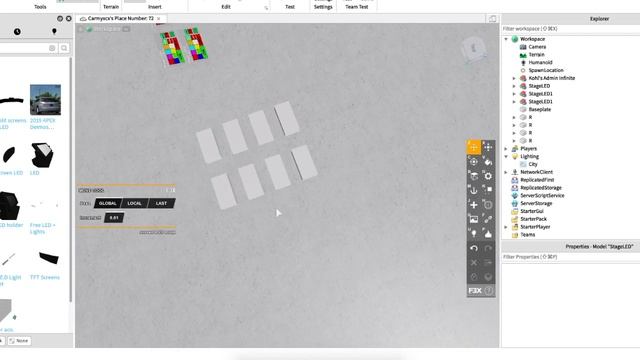Click the Toolbox search input field
Screen dimensions: 640x360
(28, 48)
